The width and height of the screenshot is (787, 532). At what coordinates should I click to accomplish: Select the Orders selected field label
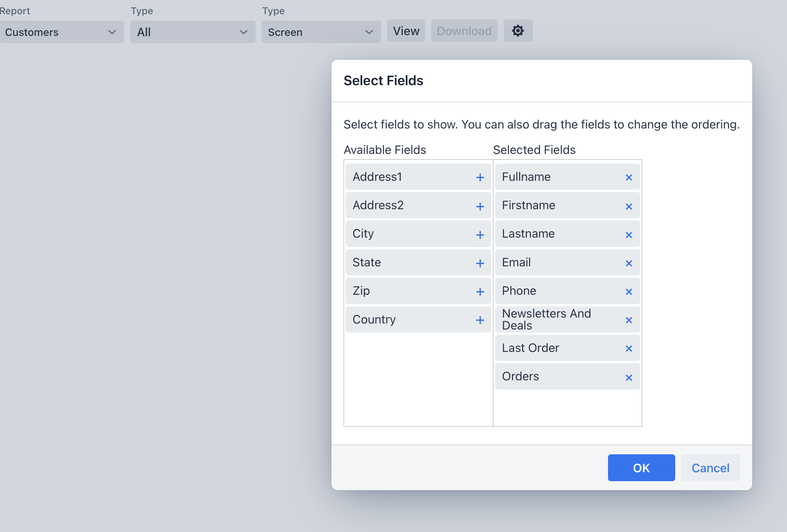pyautogui.click(x=521, y=376)
